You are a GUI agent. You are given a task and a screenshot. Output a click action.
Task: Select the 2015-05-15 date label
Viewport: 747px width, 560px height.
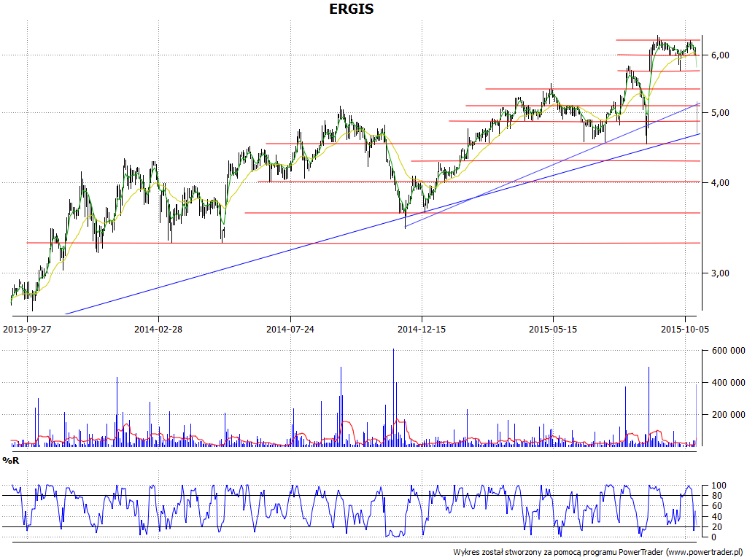point(553,329)
